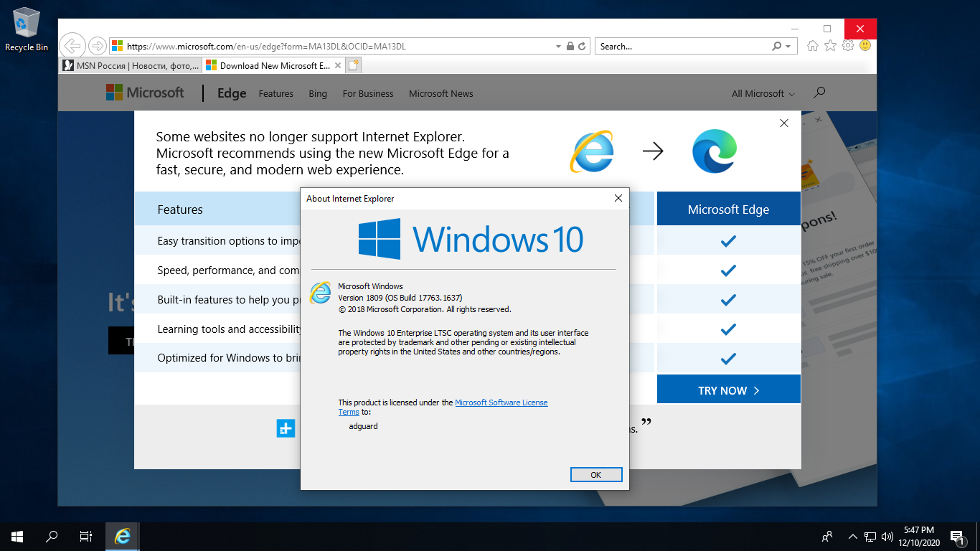Click the Home icon in IE toolbar

point(813,45)
